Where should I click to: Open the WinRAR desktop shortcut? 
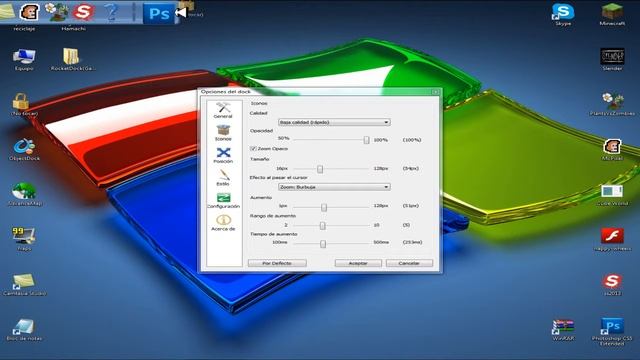tap(563, 330)
